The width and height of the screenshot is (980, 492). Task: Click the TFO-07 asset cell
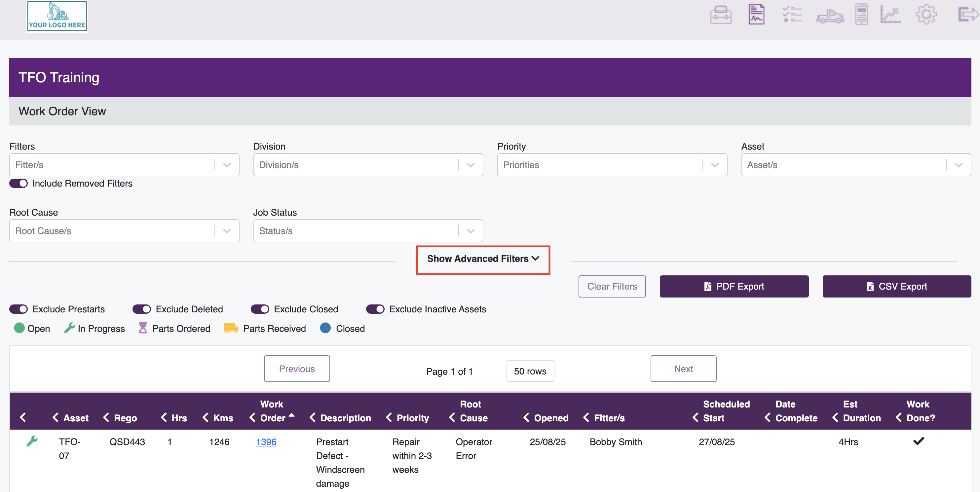coord(70,449)
